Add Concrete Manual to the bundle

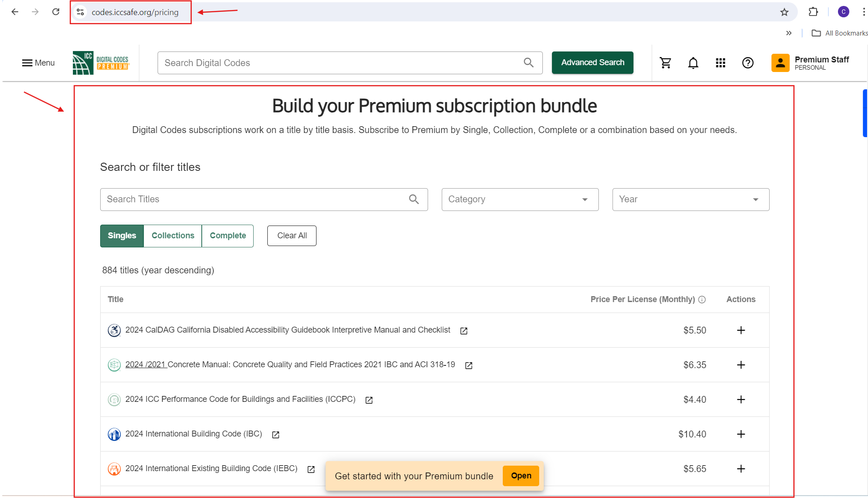tap(741, 365)
